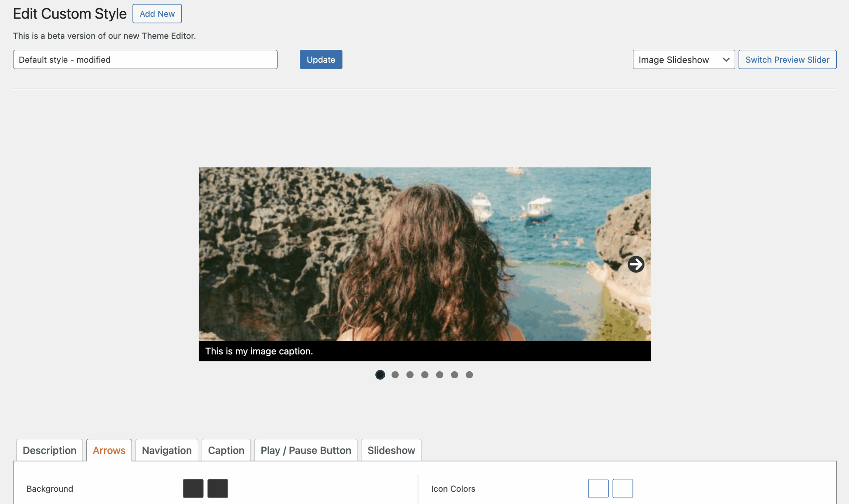Select the Slideshow tab
Image resolution: width=849 pixels, height=504 pixels.
pyautogui.click(x=391, y=450)
